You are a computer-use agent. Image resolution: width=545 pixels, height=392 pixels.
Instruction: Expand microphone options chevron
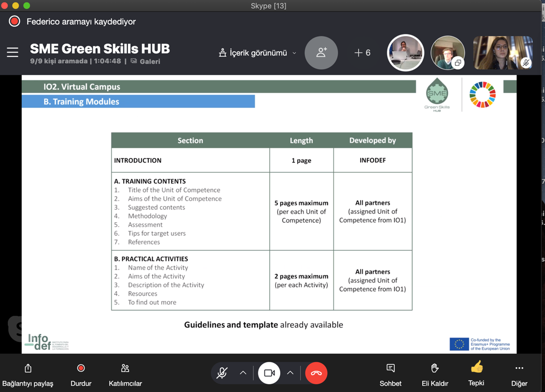tap(243, 373)
